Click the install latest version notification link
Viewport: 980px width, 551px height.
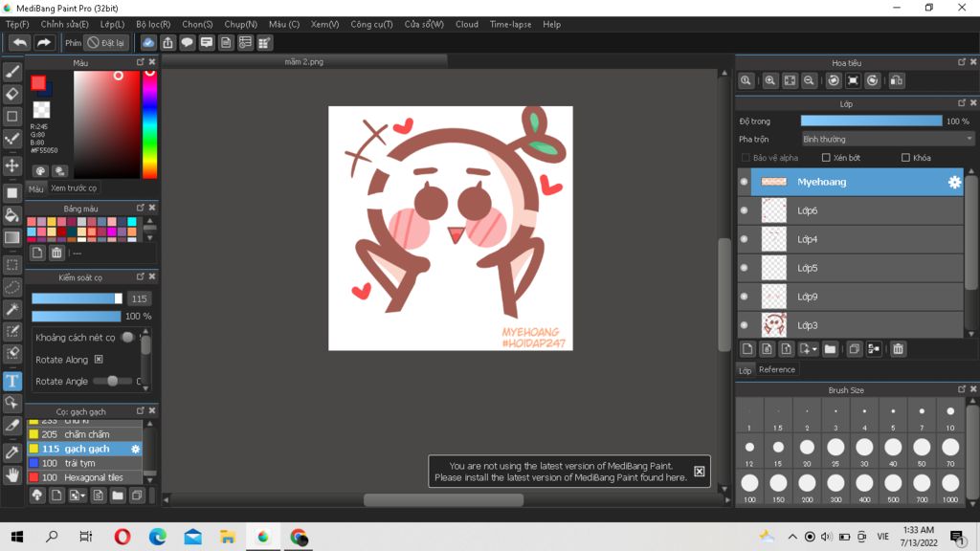pos(560,477)
